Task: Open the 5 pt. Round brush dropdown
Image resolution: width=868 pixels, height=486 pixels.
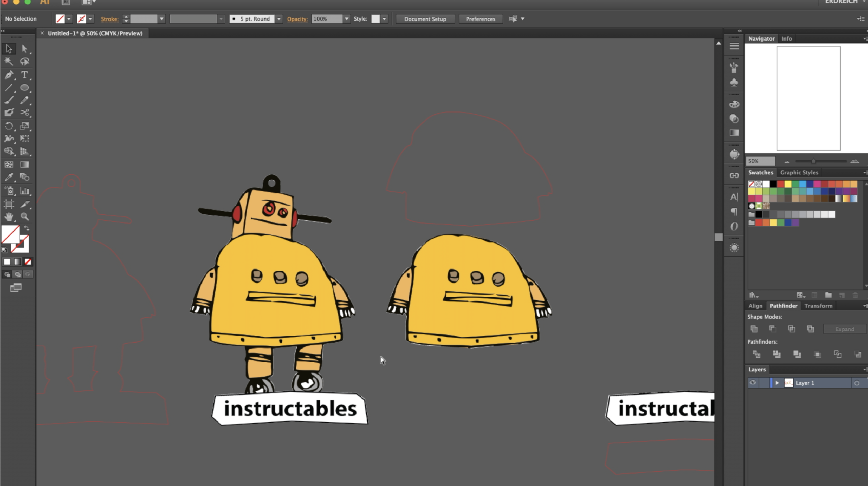Action: [x=279, y=19]
